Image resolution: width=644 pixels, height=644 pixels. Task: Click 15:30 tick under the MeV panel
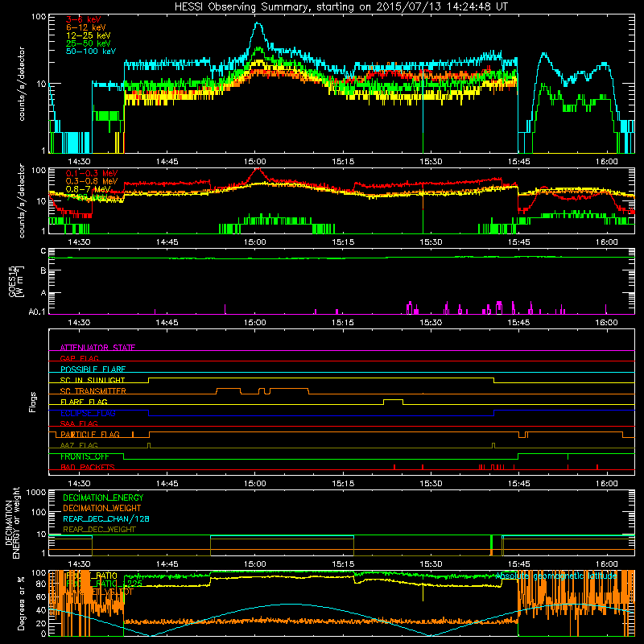[431, 242]
